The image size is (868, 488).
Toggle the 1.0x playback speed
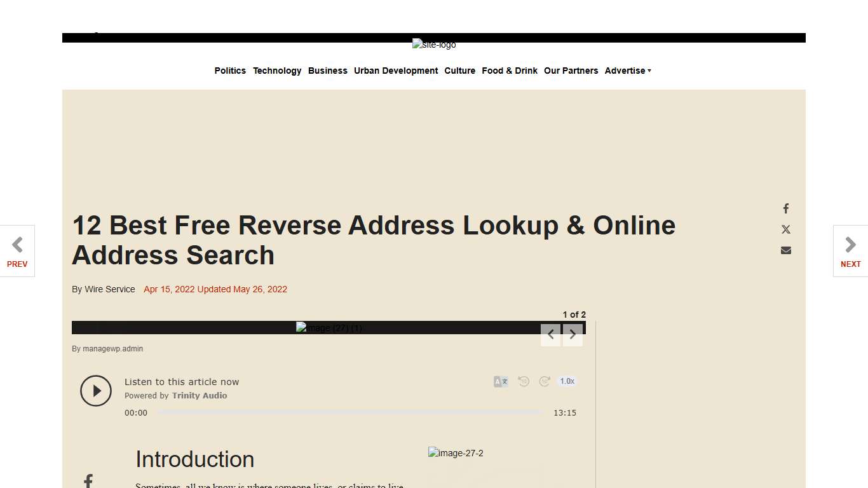567,381
